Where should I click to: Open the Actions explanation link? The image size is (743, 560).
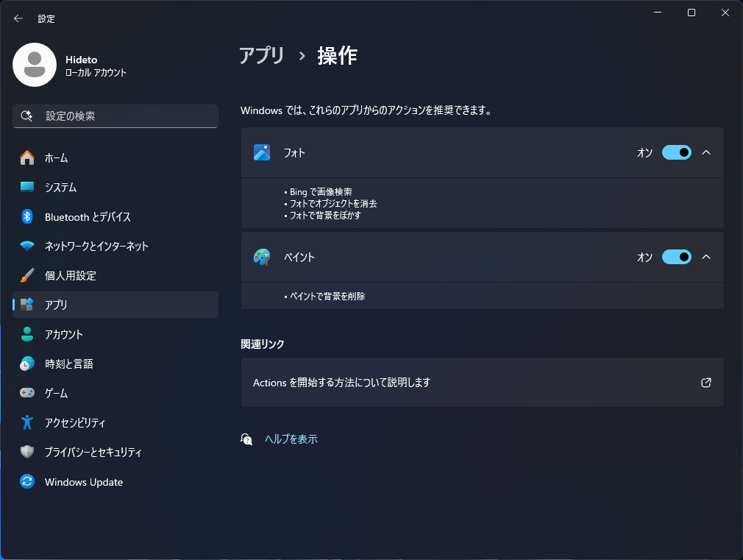point(482,383)
